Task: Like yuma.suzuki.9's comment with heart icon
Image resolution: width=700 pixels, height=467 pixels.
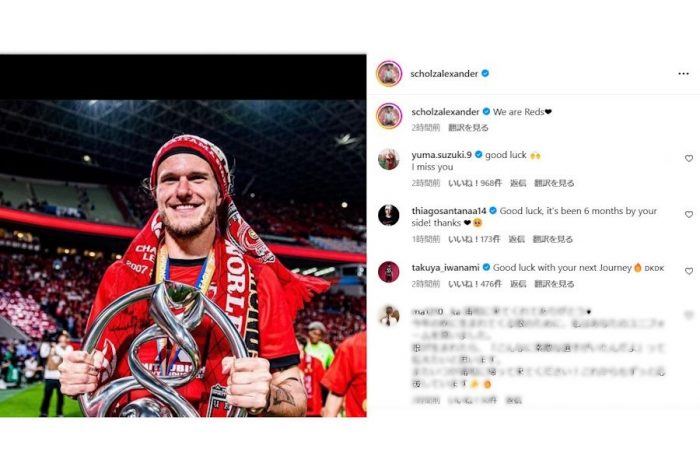Action: pyautogui.click(x=689, y=158)
